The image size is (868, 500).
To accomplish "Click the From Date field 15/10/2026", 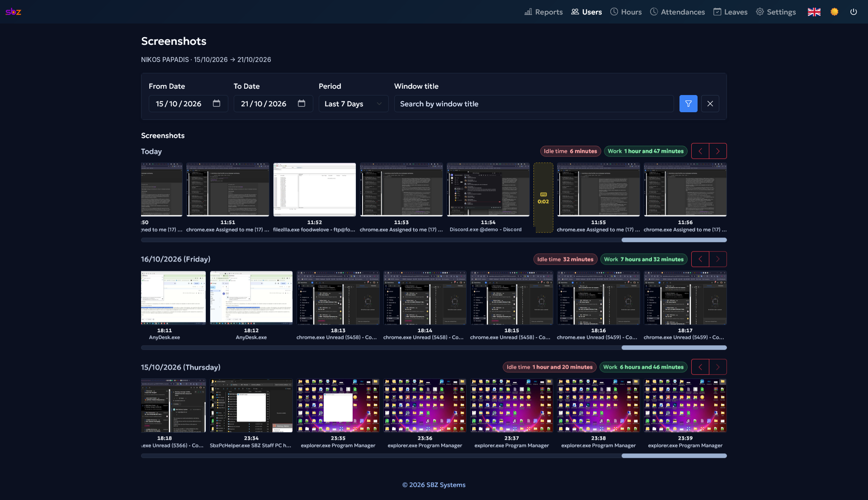I will 188,104.
